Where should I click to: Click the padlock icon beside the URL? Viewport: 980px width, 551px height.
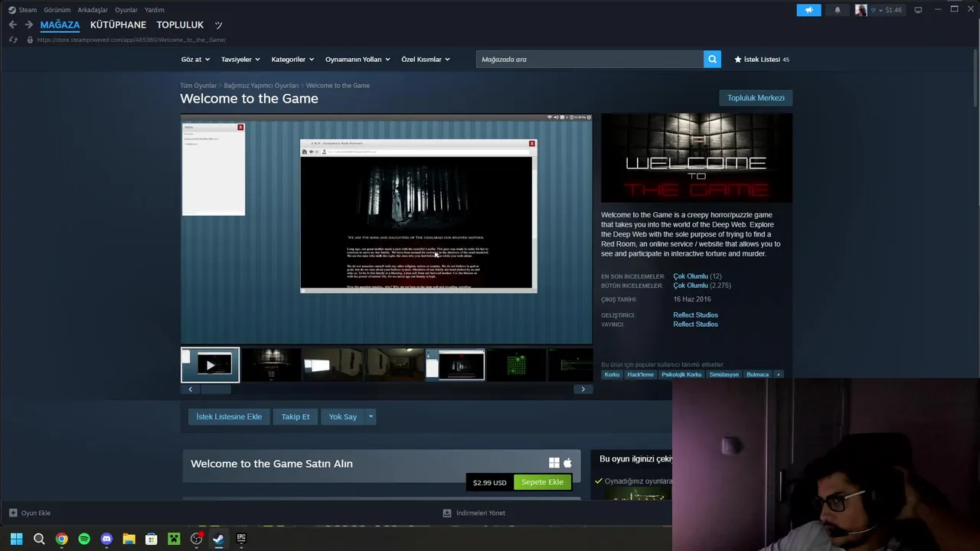30,40
